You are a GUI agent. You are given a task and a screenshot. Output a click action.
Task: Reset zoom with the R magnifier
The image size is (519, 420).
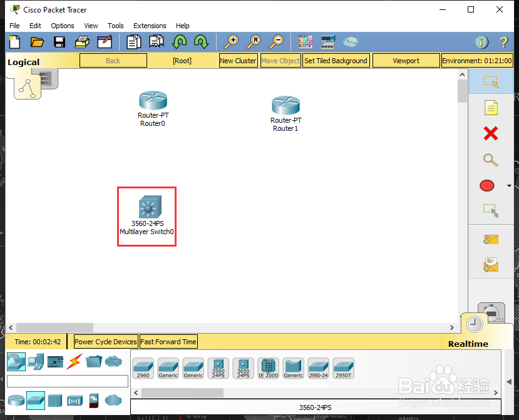coord(254,42)
